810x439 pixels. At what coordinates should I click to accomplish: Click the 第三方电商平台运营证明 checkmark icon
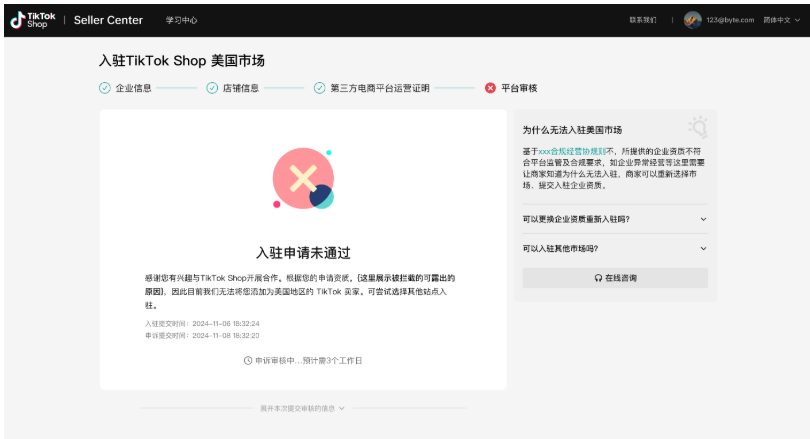(320, 88)
